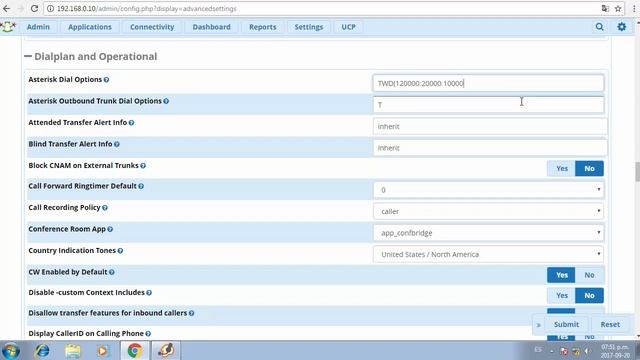
Task: Set CW Enabled by Default to Yes
Action: coord(561,275)
